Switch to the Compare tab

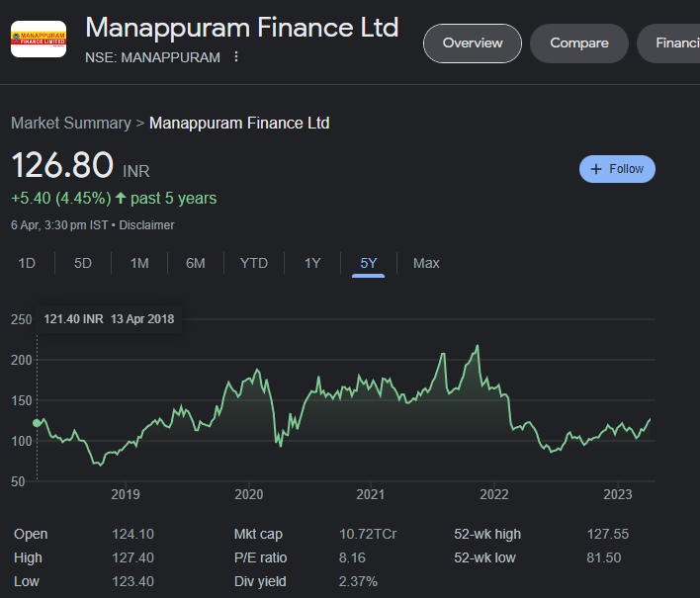coord(579,43)
